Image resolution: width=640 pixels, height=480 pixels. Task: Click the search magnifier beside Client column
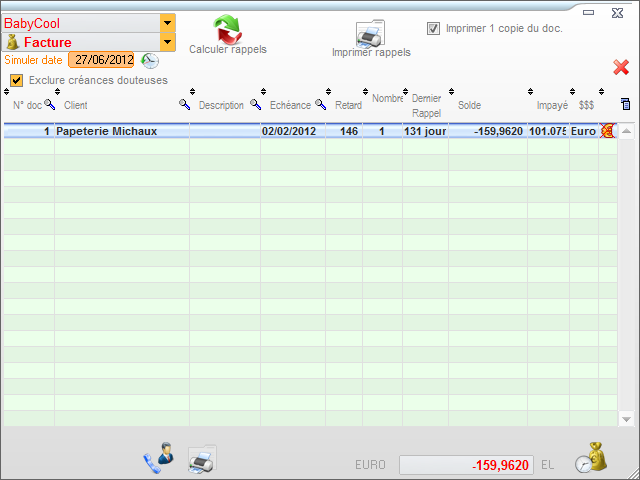tap(184, 104)
